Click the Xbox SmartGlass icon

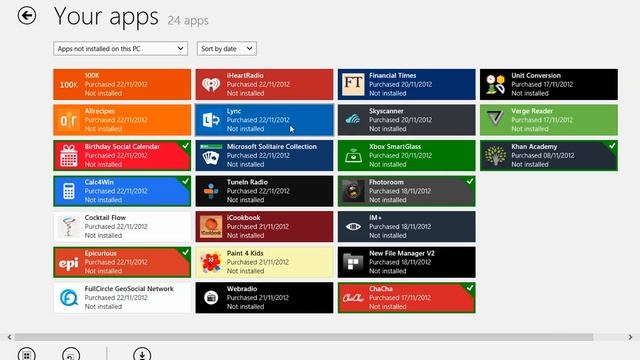pyautogui.click(x=353, y=156)
